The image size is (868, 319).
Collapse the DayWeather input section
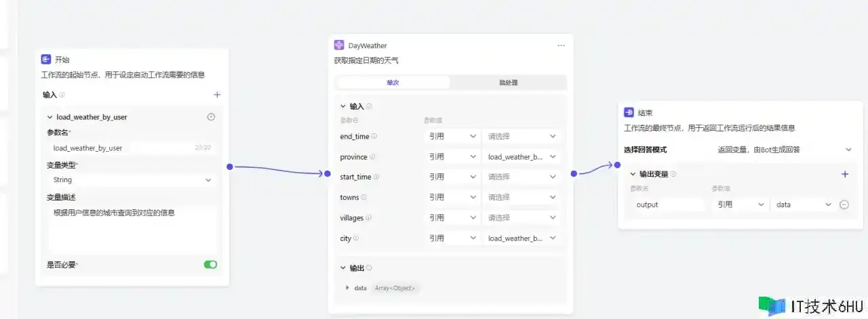[x=343, y=106]
